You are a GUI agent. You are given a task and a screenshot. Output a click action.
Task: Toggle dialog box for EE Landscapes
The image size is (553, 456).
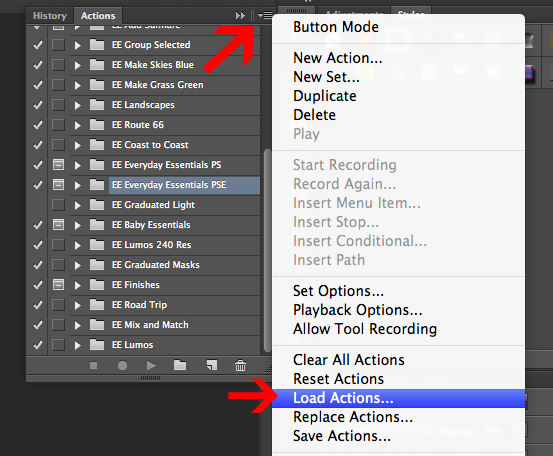point(58,105)
